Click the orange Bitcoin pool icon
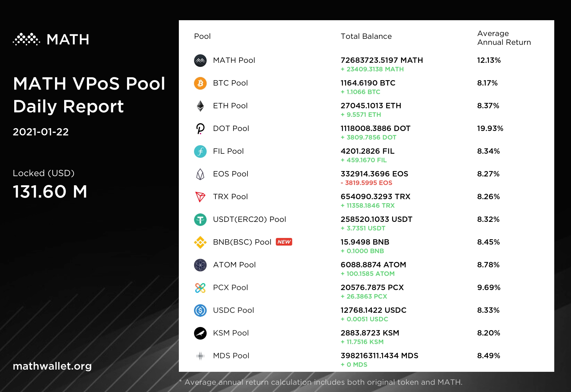 [x=200, y=83]
